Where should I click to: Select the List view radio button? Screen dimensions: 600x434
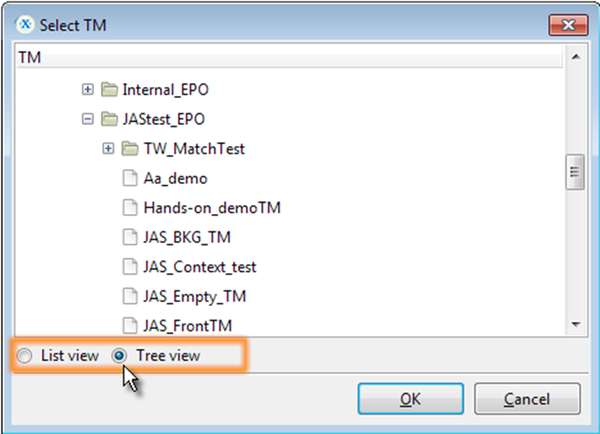(x=25, y=355)
